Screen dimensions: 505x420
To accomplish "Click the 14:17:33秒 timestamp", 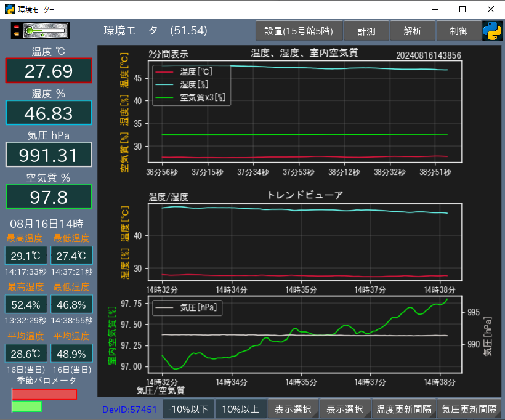I will click(26, 272).
